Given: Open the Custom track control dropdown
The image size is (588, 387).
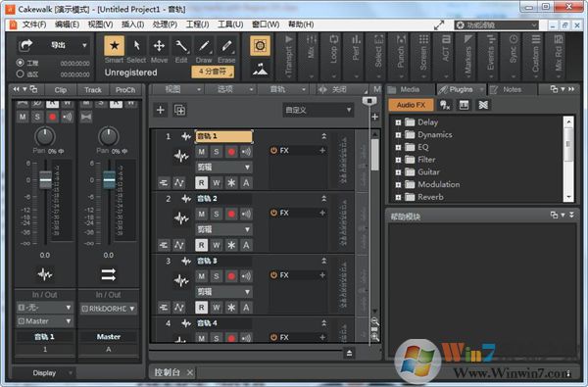Looking at the screenshot, I should point(318,111).
